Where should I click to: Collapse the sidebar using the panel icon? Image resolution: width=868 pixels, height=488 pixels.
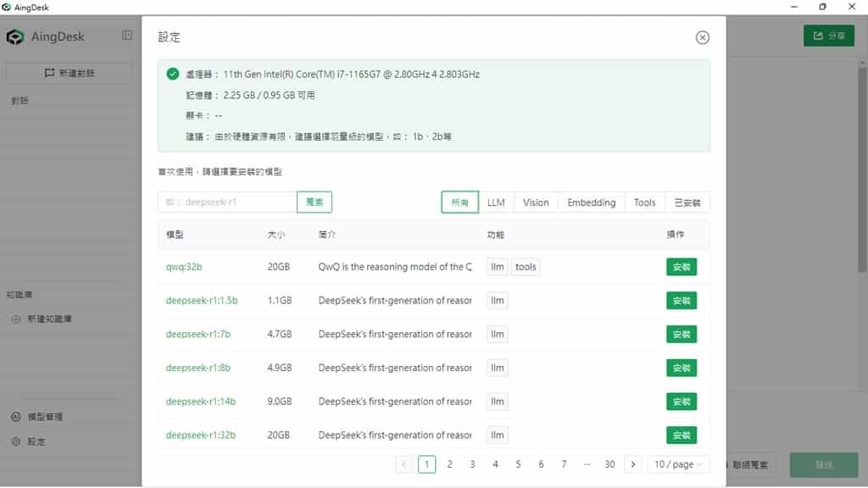tap(127, 36)
